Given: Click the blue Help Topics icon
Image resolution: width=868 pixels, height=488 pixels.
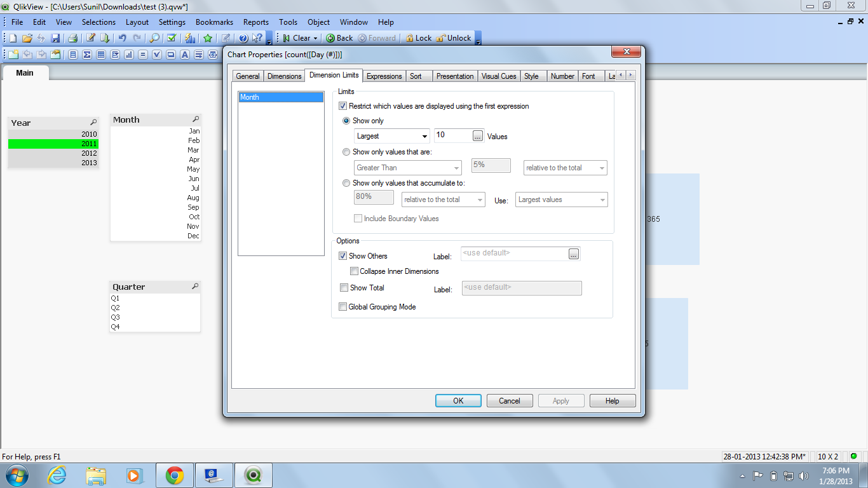Looking at the screenshot, I should pos(243,38).
